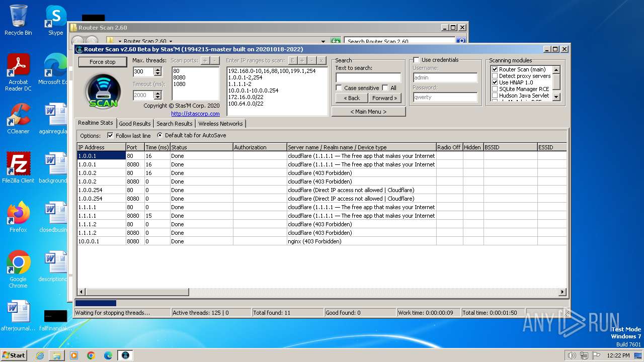The image size is (644, 362).
Task: Click the Windows Start button
Action: click(x=14, y=355)
